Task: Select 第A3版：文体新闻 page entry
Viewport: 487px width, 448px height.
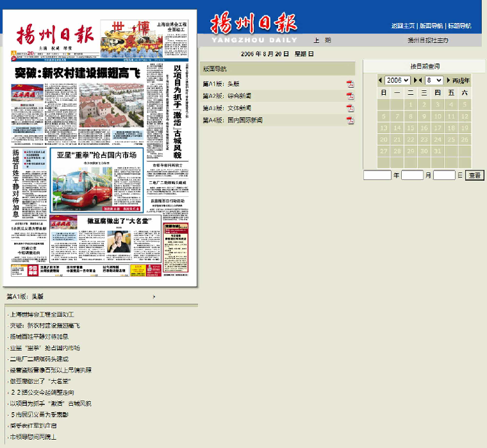Action: point(227,108)
